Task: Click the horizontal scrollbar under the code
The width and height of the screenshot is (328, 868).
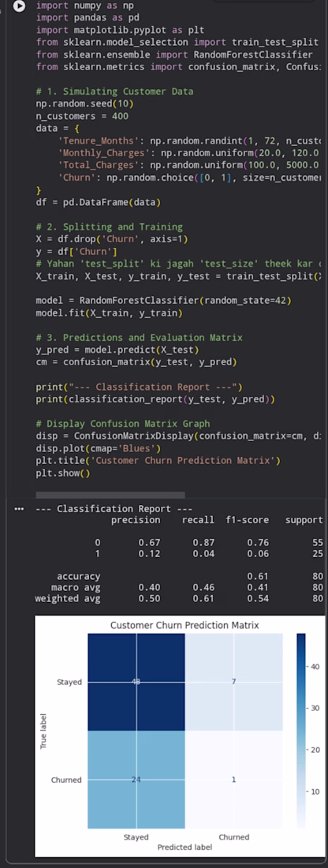Action: pyautogui.click(x=110, y=494)
